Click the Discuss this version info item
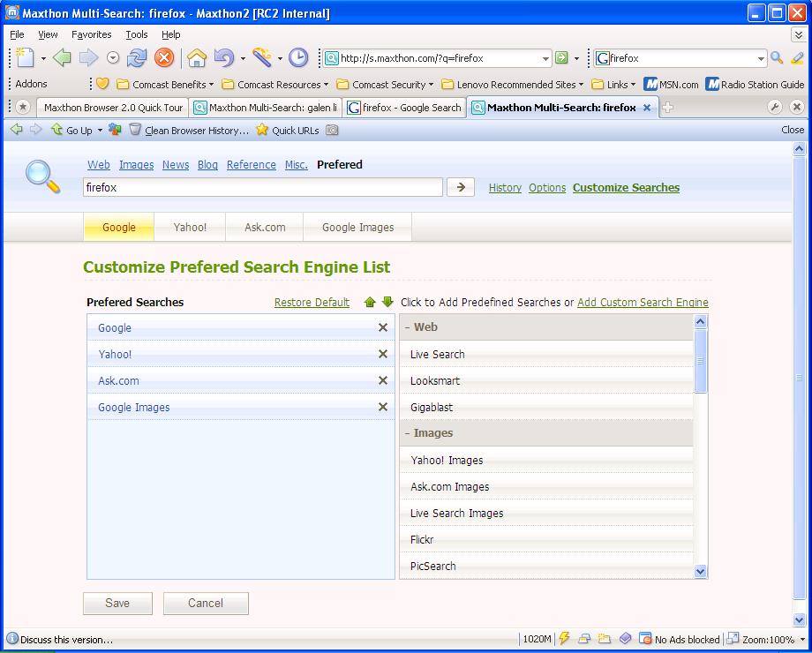Viewport: 812px width, 653px height. (60, 639)
